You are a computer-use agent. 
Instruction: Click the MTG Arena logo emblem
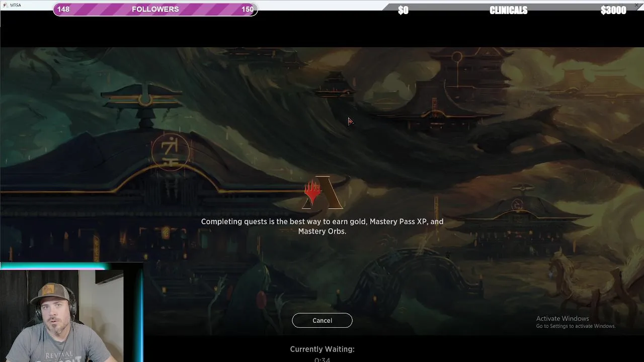(323, 193)
